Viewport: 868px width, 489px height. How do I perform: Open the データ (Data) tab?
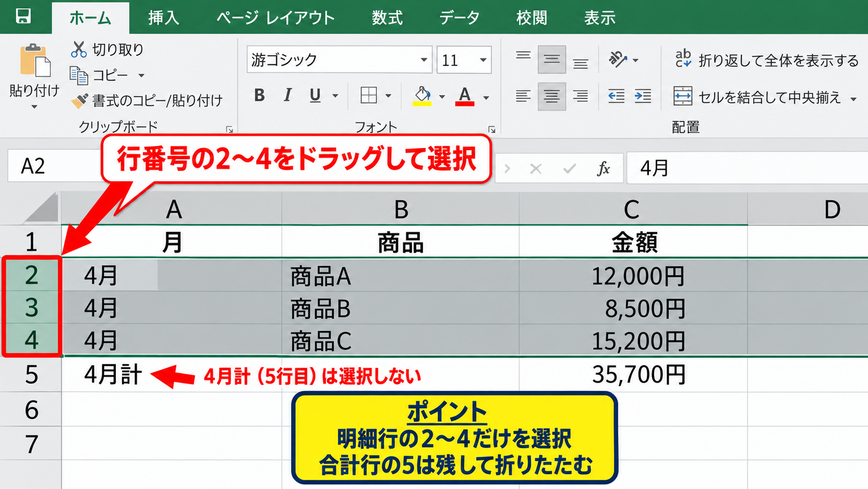459,18
